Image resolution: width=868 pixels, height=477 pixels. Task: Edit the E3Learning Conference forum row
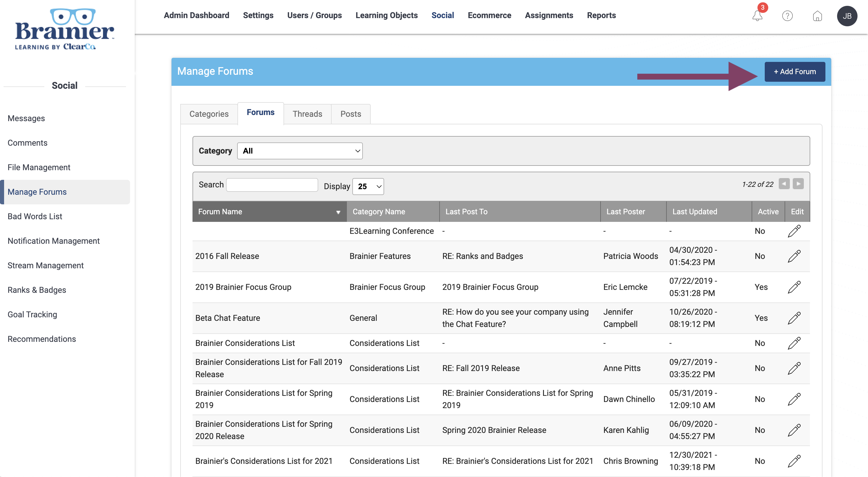tap(794, 231)
